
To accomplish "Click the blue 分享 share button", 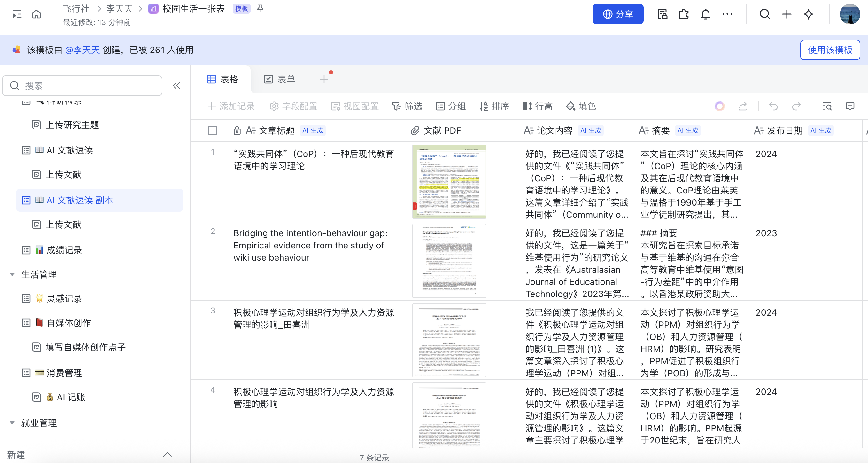I will point(618,14).
